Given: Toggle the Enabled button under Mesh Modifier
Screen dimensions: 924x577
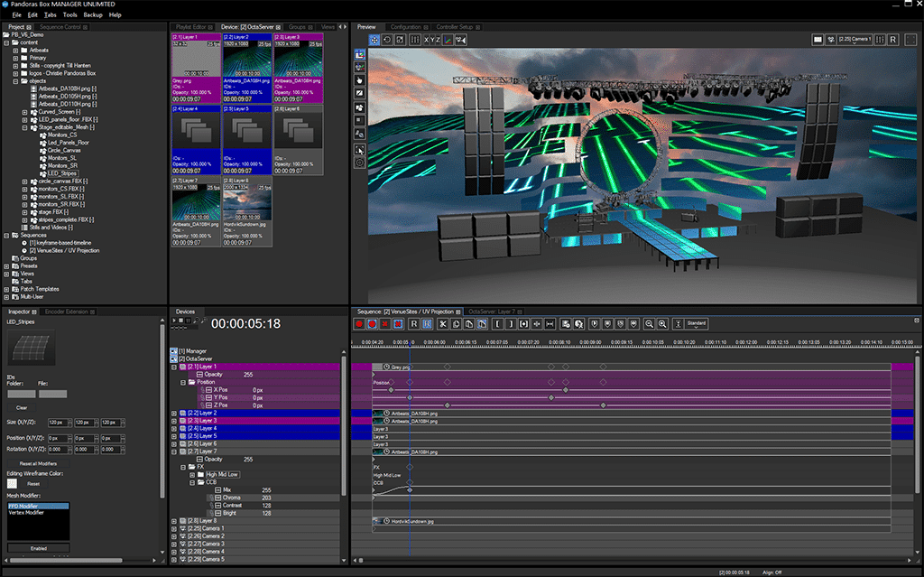Looking at the screenshot, I should coord(39,547).
